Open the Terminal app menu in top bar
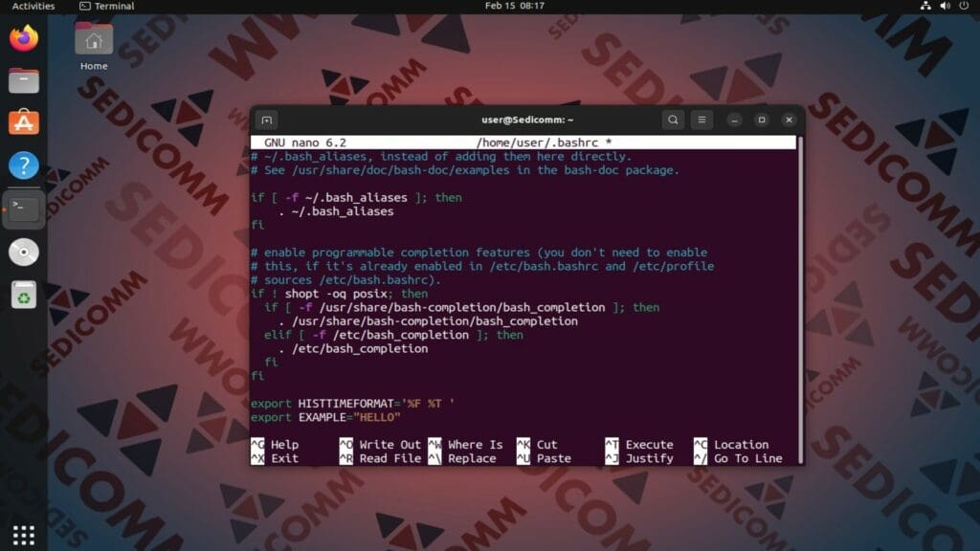This screenshot has height=551, width=980. point(107,7)
